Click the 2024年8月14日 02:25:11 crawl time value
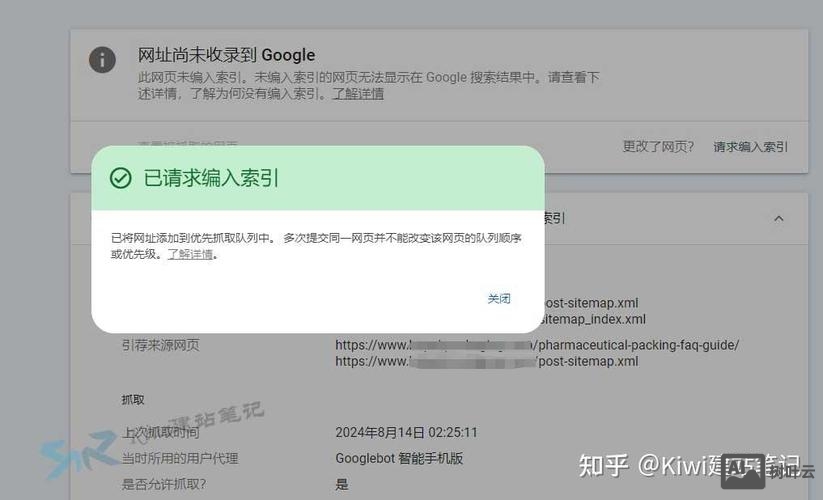This screenshot has height=500, width=823. pyautogui.click(x=406, y=432)
